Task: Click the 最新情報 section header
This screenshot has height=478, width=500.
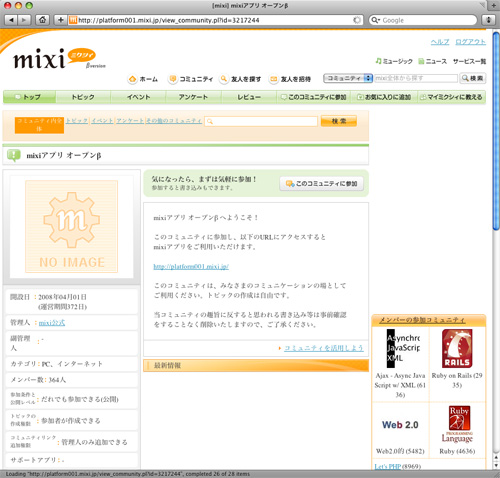Action: pyautogui.click(x=256, y=366)
